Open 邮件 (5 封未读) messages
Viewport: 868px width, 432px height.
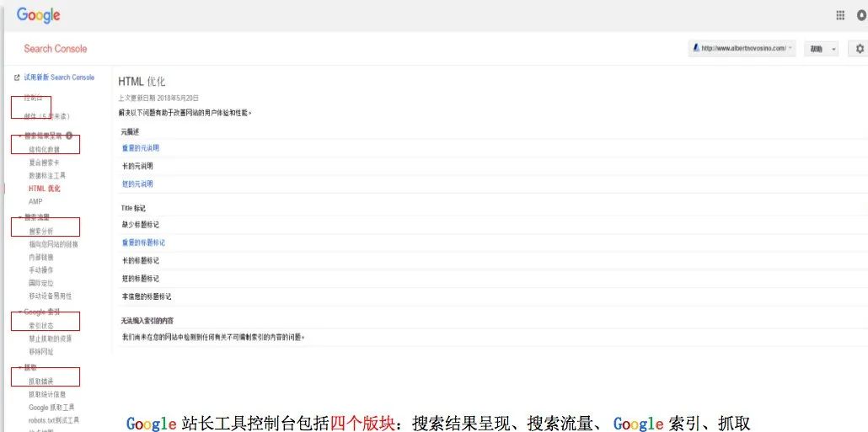tap(47, 117)
